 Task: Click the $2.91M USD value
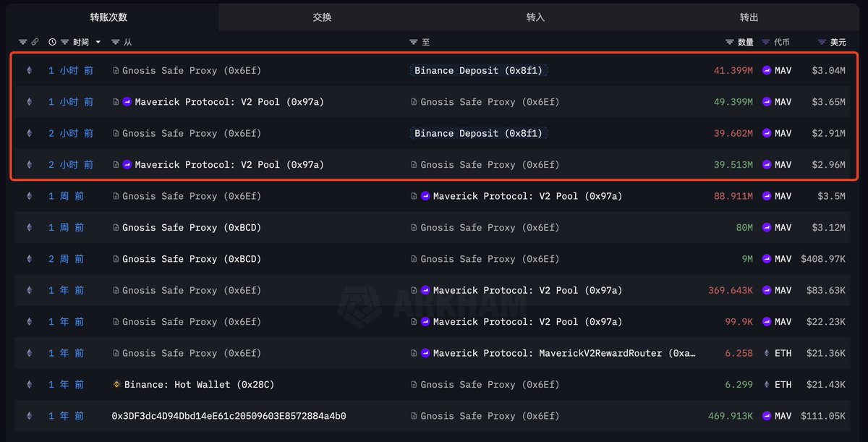coord(828,133)
